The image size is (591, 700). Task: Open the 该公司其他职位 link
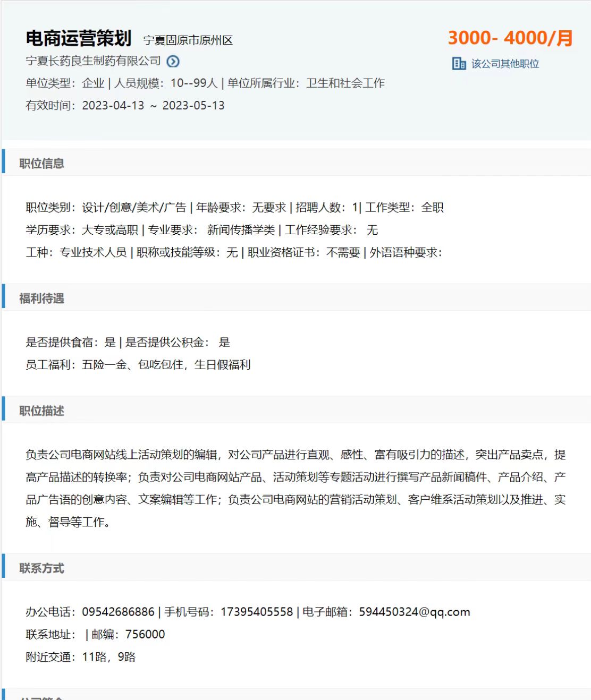(x=505, y=64)
